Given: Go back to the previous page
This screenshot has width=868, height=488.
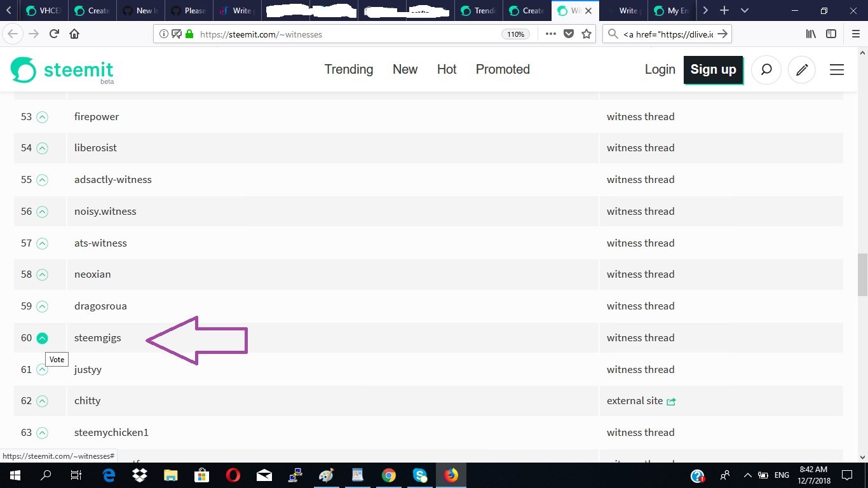Looking at the screenshot, I should tap(13, 34).
